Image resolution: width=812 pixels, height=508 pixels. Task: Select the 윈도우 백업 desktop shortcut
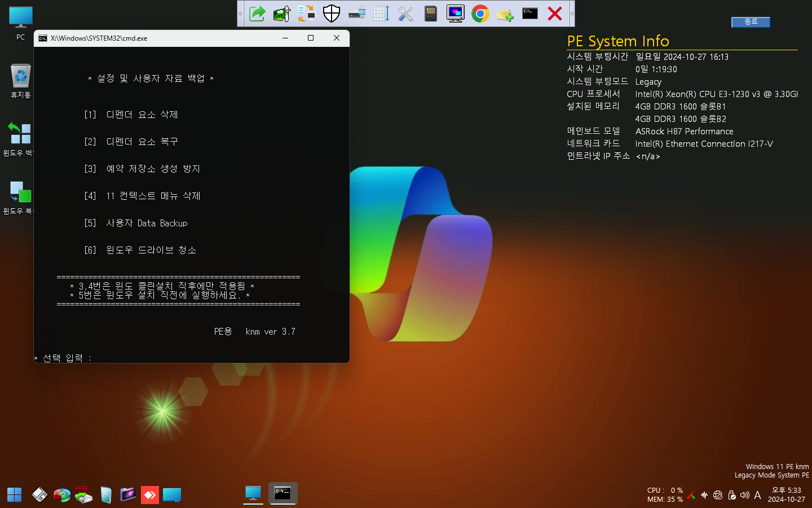(19, 139)
